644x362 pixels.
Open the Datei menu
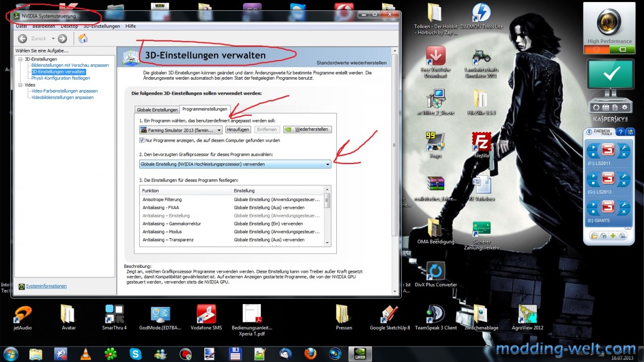(x=22, y=26)
